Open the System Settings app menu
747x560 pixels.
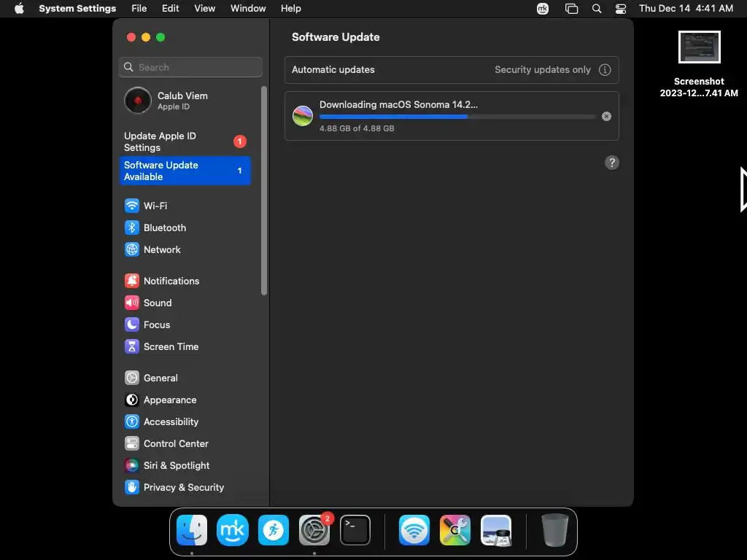click(x=77, y=9)
